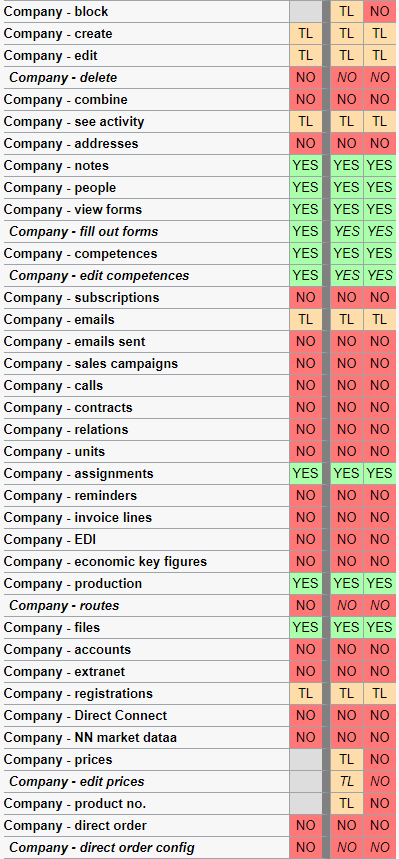Select the Company - sales campaigns label

point(91,364)
